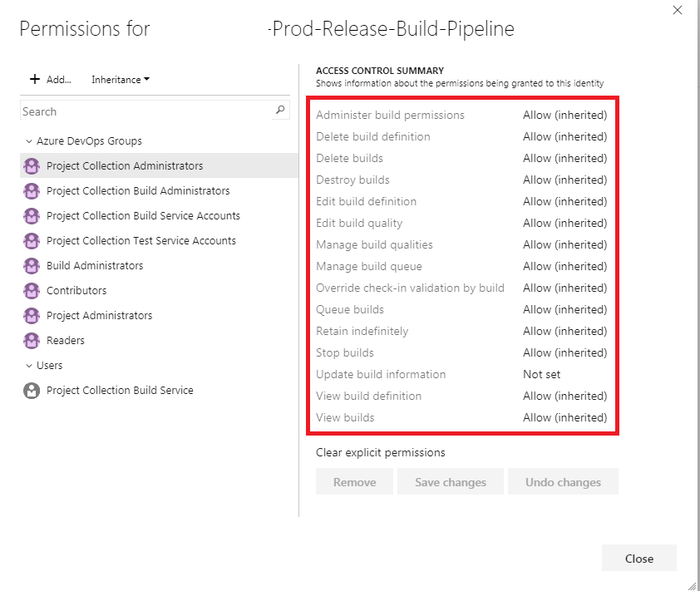Open the Queue builds permission setting

565,309
